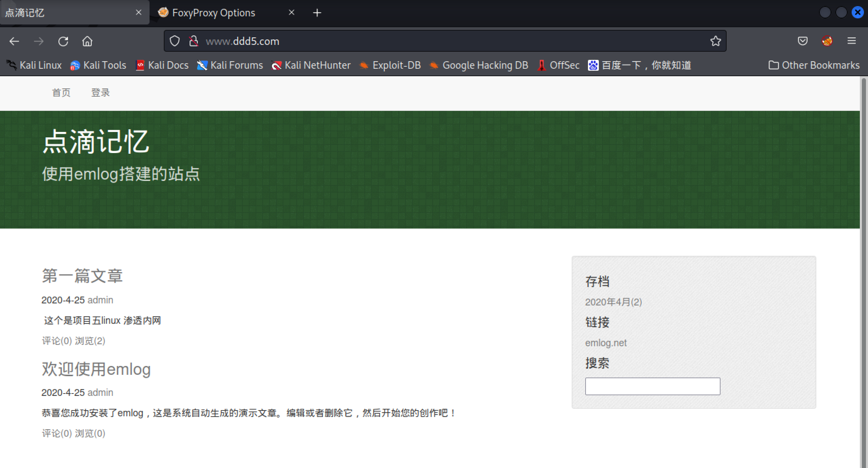Click the insecure connection padlock icon
The height and width of the screenshot is (468, 868).
(194, 41)
